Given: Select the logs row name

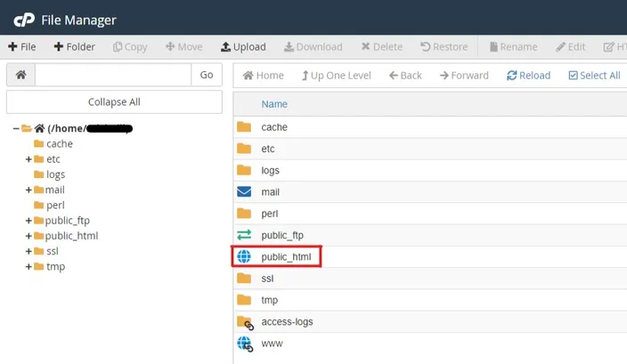Looking at the screenshot, I should click(x=271, y=171).
